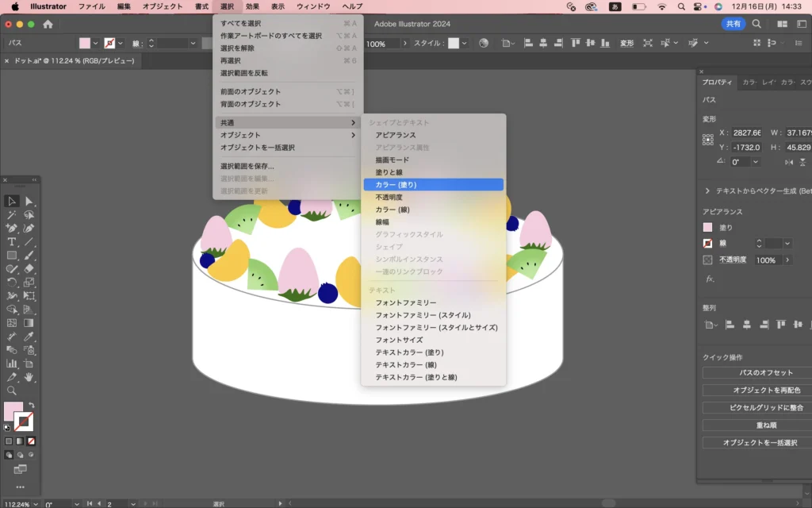Image resolution: width=812 pixels, height=508 pixels.
Task: Select the Hand tool
Action: 29,377
